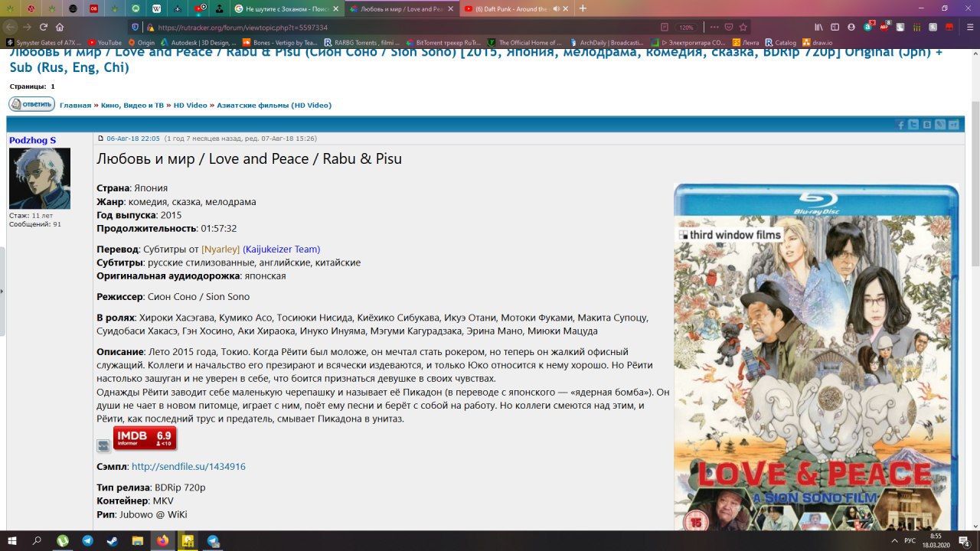Open Азиатские фильмы (HD Video) breadcrumb
The image size is (980, 551).
(x=274, y=105)
